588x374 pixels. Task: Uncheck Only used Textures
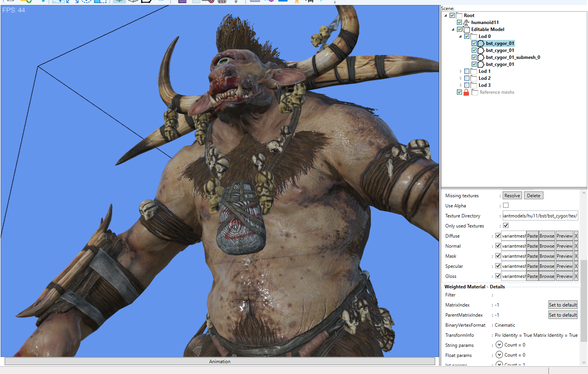pyautogui.click(x=506, y=226)
